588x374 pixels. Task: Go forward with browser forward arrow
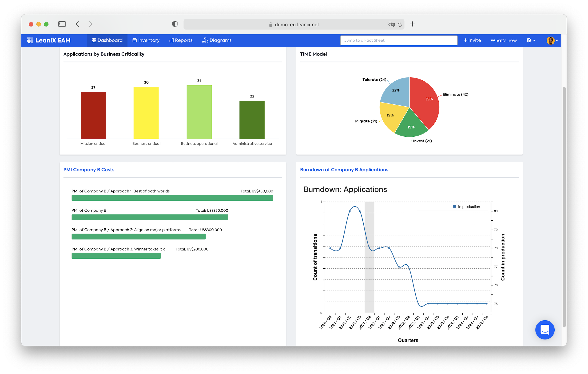tap(90, 24)
